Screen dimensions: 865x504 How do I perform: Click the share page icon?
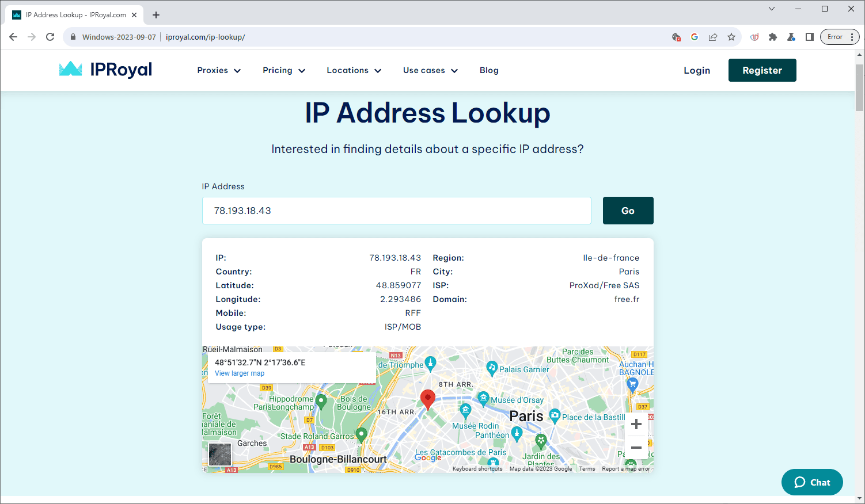point(713,37)
